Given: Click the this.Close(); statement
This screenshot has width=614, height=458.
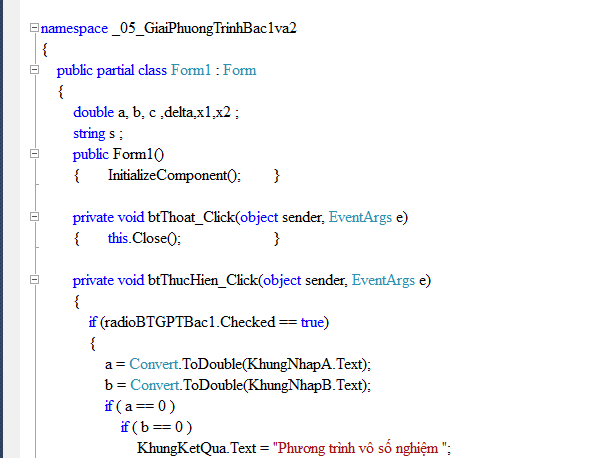Looking at the screenshot, I should [x=144, y=238].
